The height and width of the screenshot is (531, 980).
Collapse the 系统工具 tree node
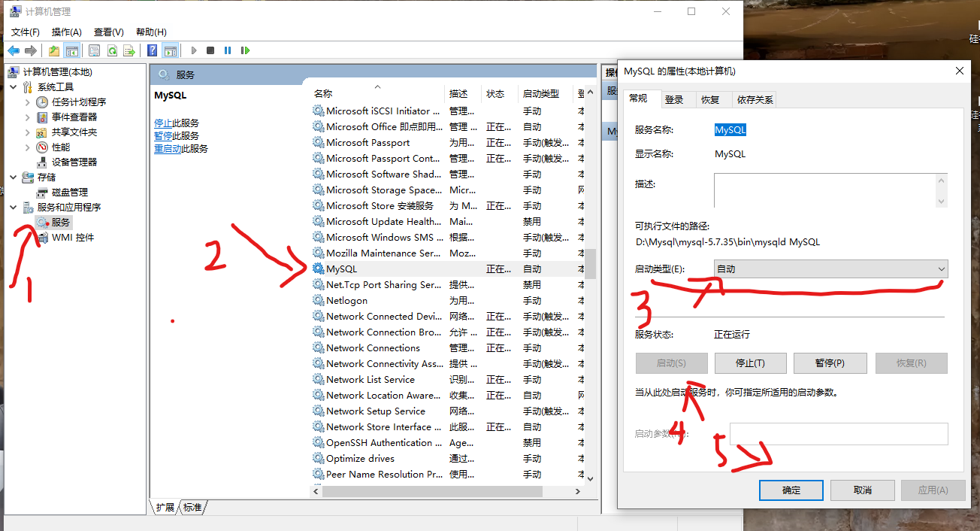click(14, 86)
